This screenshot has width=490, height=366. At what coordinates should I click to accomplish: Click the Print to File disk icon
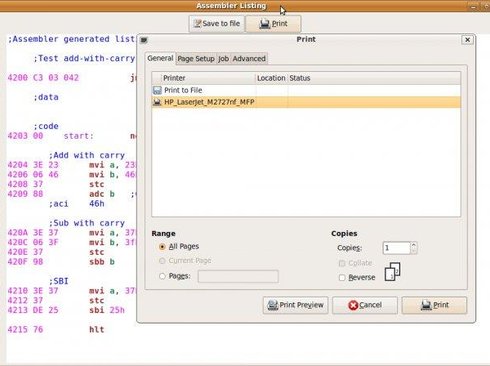[x=157, y=90]
